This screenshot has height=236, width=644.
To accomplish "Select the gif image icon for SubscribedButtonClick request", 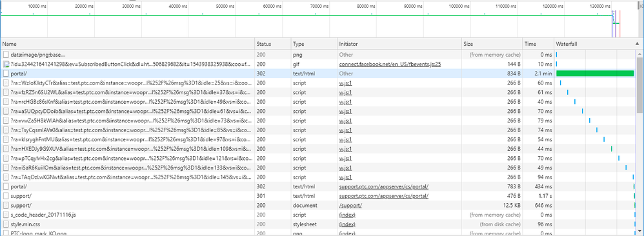I will [x=6, y=64].
